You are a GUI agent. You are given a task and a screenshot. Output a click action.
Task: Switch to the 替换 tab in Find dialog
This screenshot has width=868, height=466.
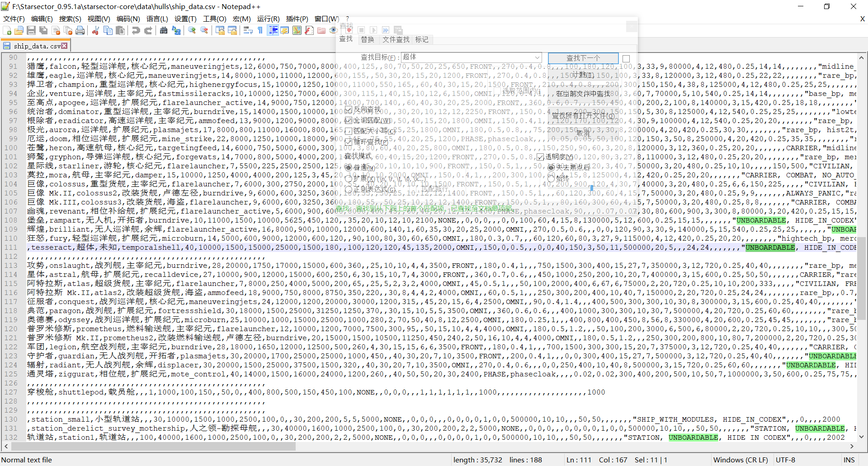point(368,40)
